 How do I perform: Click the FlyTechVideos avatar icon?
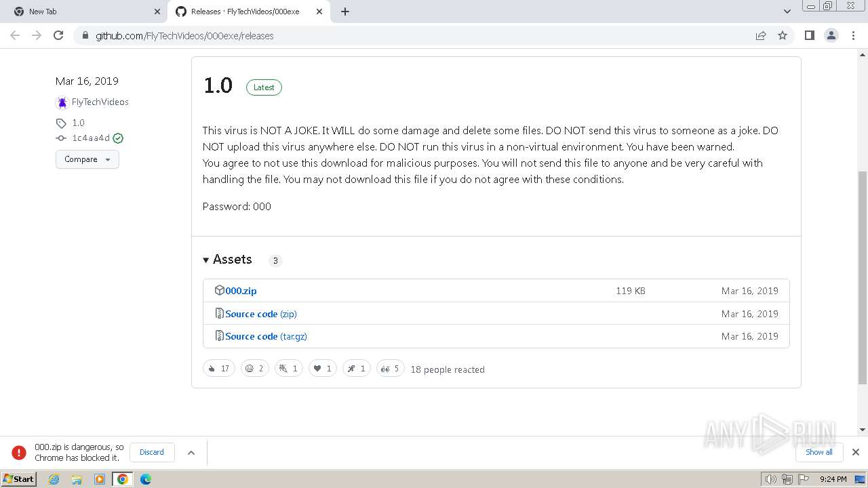(62, 102)
